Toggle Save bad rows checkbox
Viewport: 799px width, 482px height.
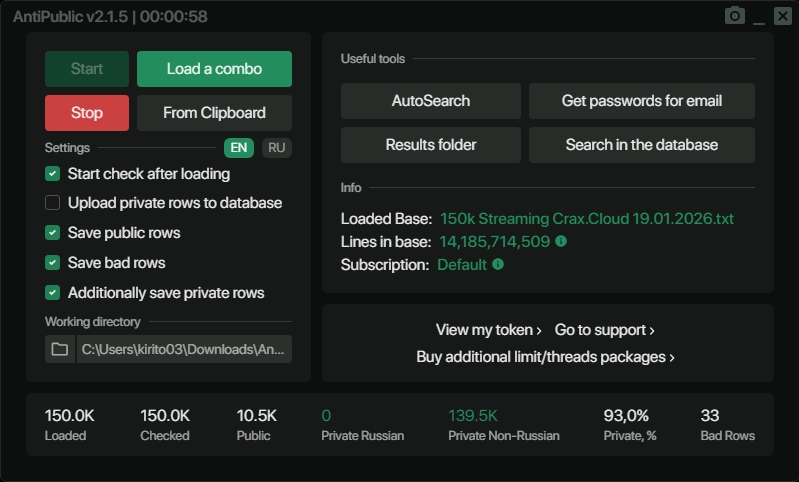click(53, 263)
